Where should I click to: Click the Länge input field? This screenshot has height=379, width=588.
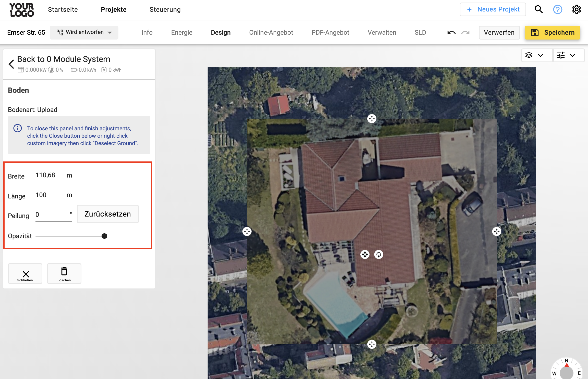pos(54,195)
